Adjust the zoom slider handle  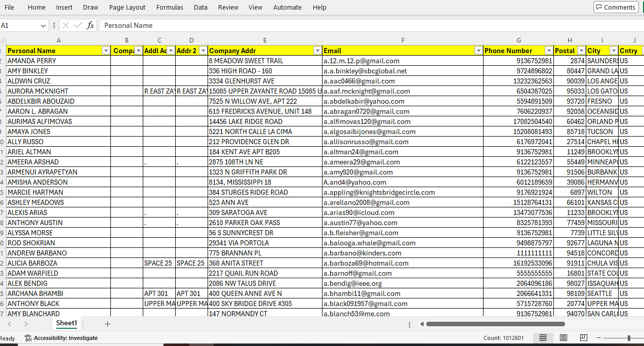pos(629,338)
